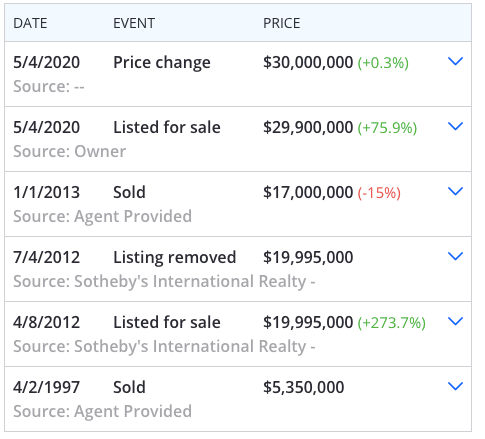Screen dimensions: 485x439
Task: Click Sotheby's source under 4/8/2012 listing
Action: pyautogui.click(x=164, y=346)
